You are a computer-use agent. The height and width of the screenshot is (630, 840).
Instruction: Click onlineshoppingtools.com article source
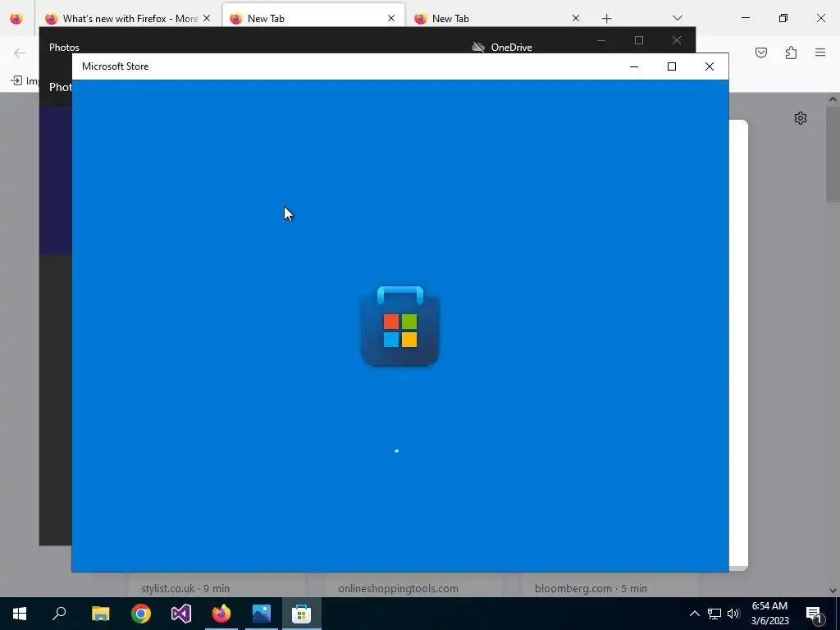(398, 588)
